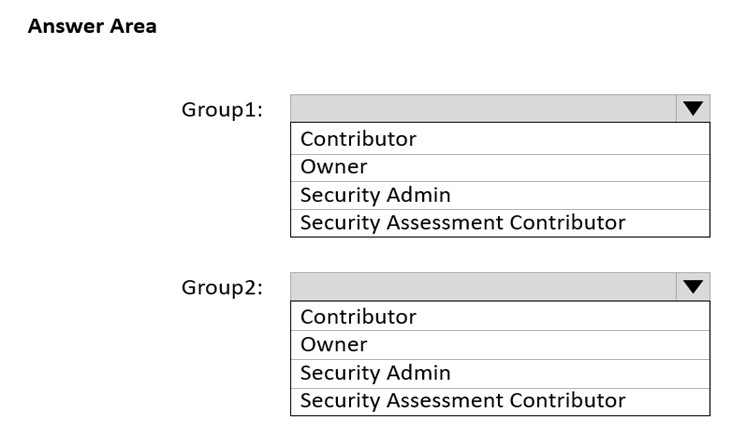Screen dimensions: 732x442
Task: Select Security Assessment Contributor for Group2
Action: coord(500,401)
